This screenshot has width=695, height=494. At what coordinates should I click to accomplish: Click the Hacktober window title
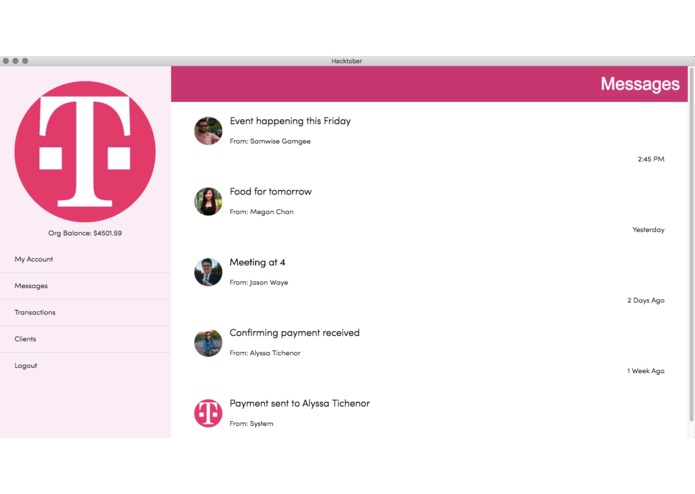347,61
